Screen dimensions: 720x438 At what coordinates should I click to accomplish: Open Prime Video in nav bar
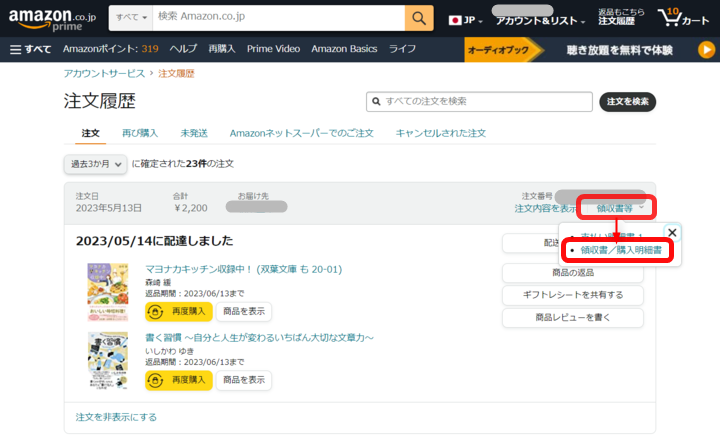click(x=273, y=49)
